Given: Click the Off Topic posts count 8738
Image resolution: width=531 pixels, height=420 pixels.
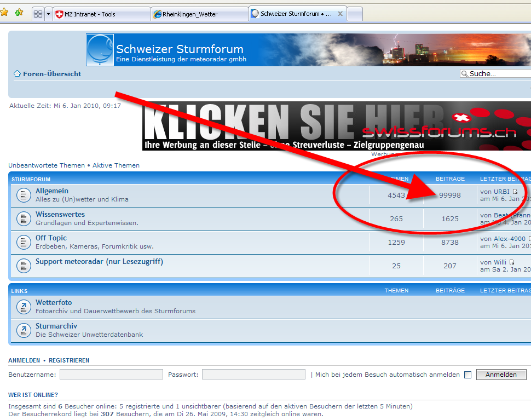Looking at the screenshot, I should (450, 243).
